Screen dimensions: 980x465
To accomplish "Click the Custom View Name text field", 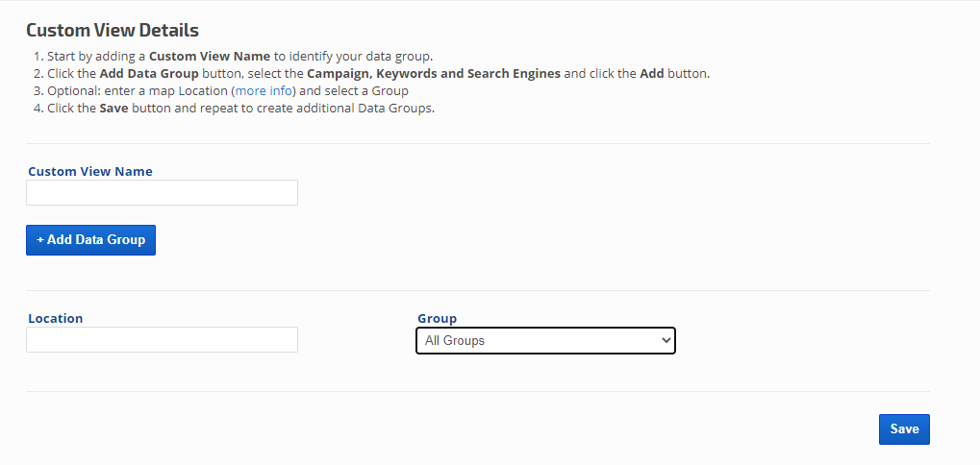I will [162, 193].
